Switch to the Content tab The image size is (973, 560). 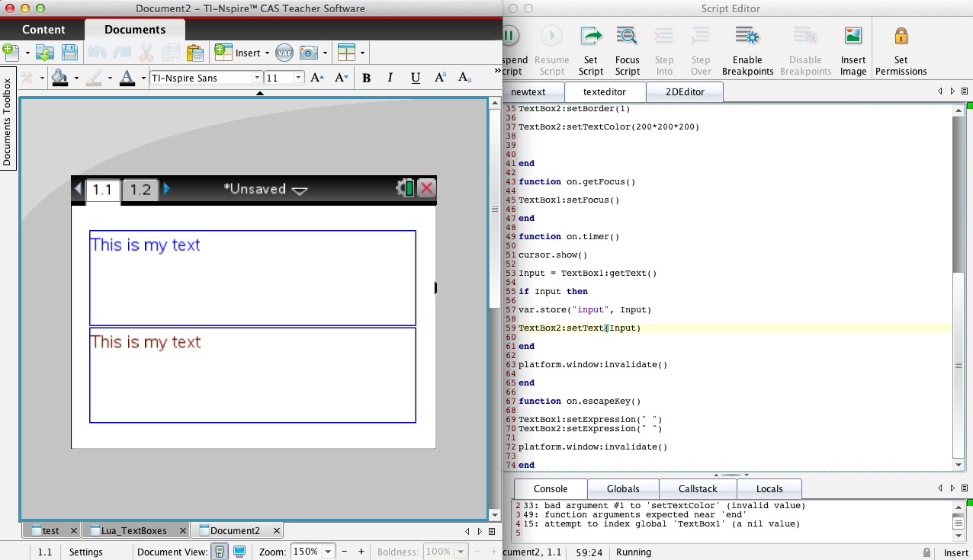point(43,30)
